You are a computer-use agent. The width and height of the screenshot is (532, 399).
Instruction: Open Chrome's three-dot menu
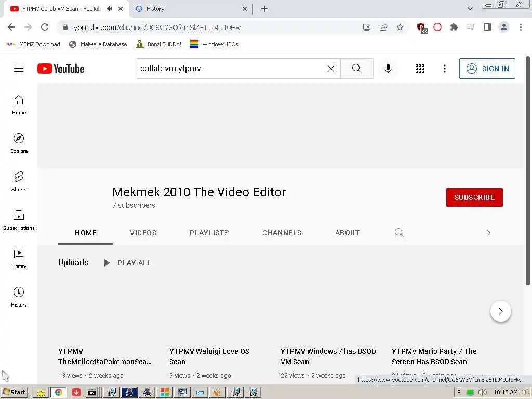[521, 27]
